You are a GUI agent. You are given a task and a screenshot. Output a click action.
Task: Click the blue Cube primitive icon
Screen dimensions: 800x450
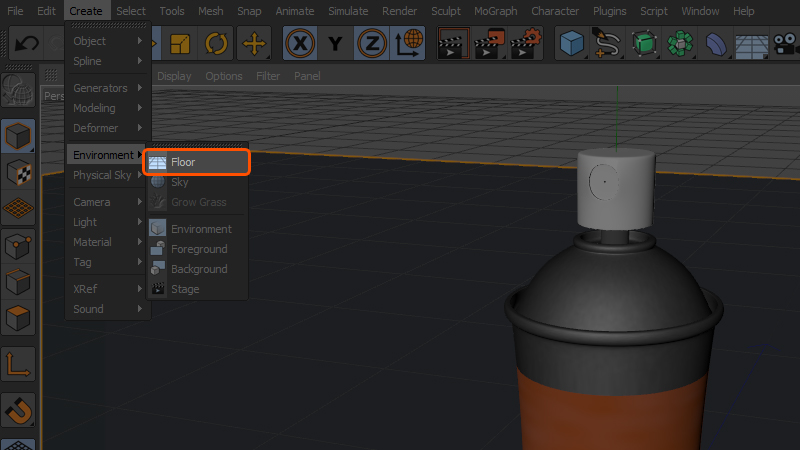[x=573, y=44]
